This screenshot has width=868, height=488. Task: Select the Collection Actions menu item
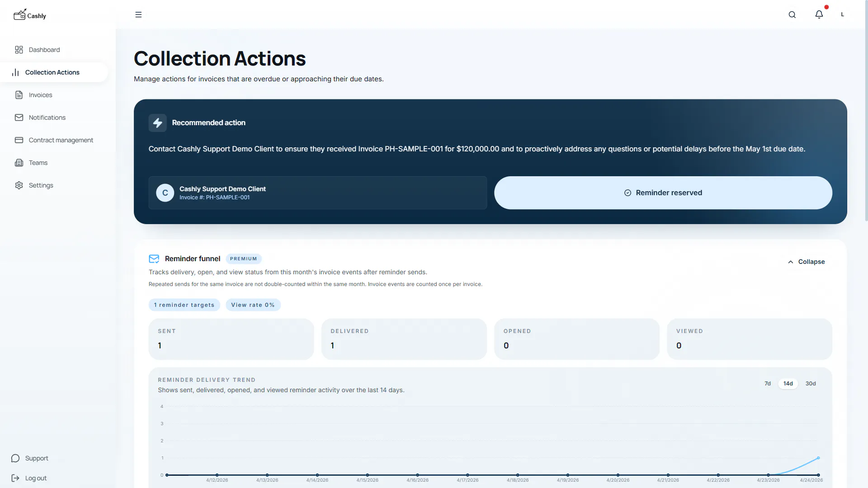click(54, 72)
